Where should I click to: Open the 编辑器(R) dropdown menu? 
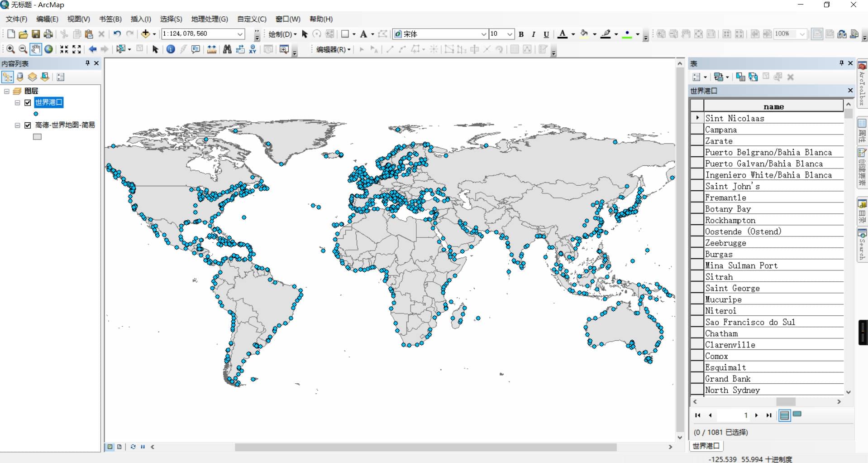click(334, 49)
